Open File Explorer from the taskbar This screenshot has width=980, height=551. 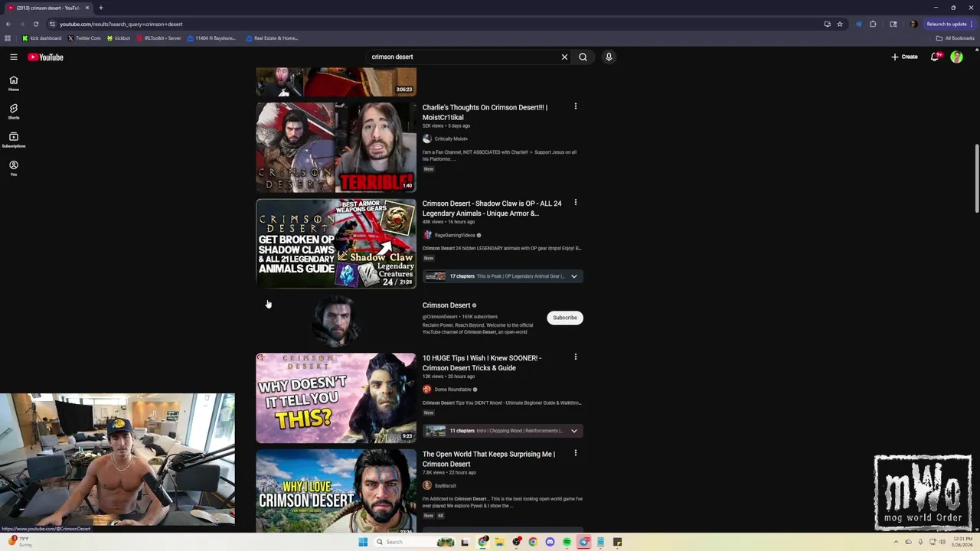(x=499, y=542)
